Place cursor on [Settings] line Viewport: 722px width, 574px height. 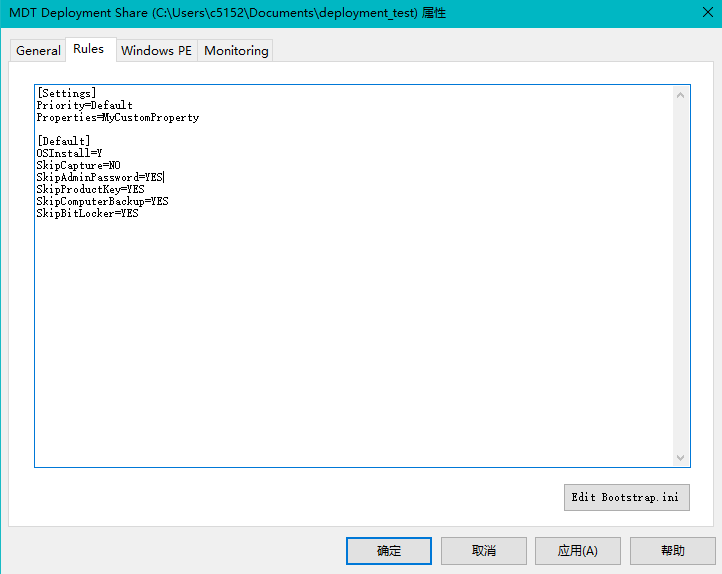coord(67,93)
